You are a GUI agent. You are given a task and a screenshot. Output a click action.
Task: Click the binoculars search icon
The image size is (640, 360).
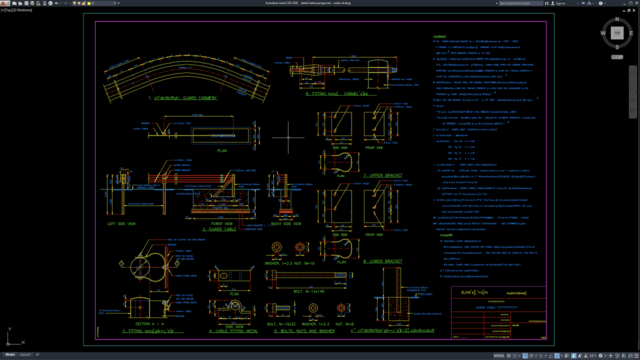547,3
